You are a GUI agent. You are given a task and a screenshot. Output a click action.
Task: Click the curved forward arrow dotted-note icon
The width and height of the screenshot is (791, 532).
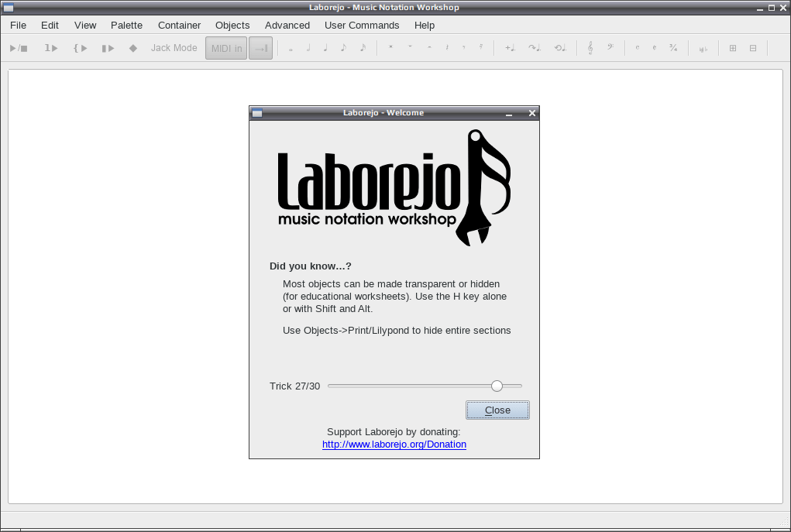coord(535,48)
